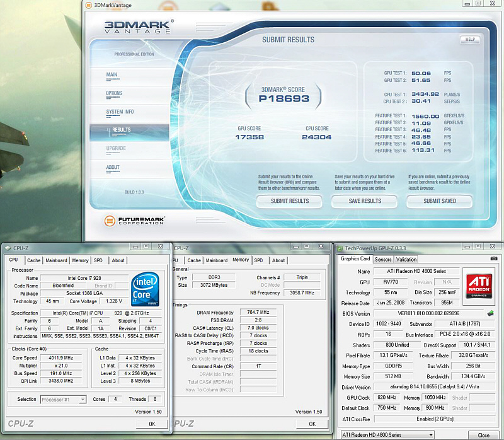Image resolution: width=504 pixels, height=440 pixels.
Task: Click the ATI Radeon logo in GPU-Z
Action: pyautogui.click(x=479, y=286)
